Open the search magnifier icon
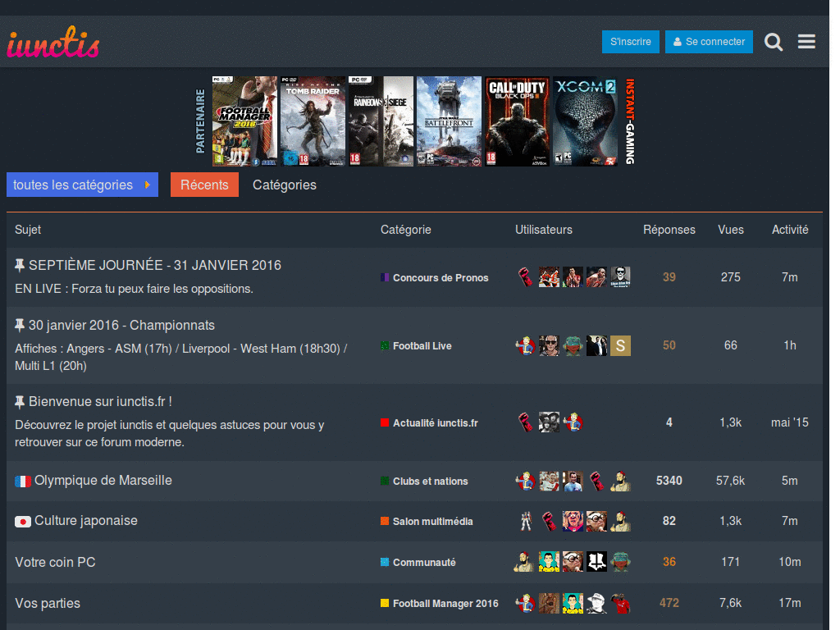 773,42
